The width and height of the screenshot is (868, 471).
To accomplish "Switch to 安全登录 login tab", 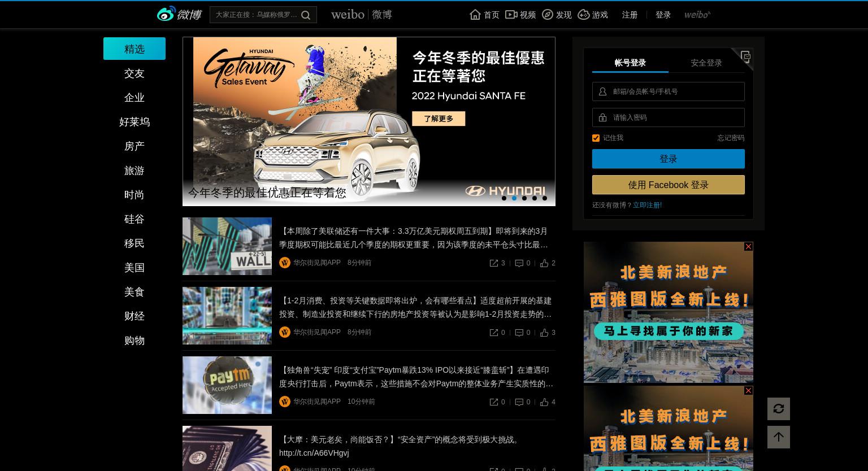I will pyautogui.click(x=706, y=63).
